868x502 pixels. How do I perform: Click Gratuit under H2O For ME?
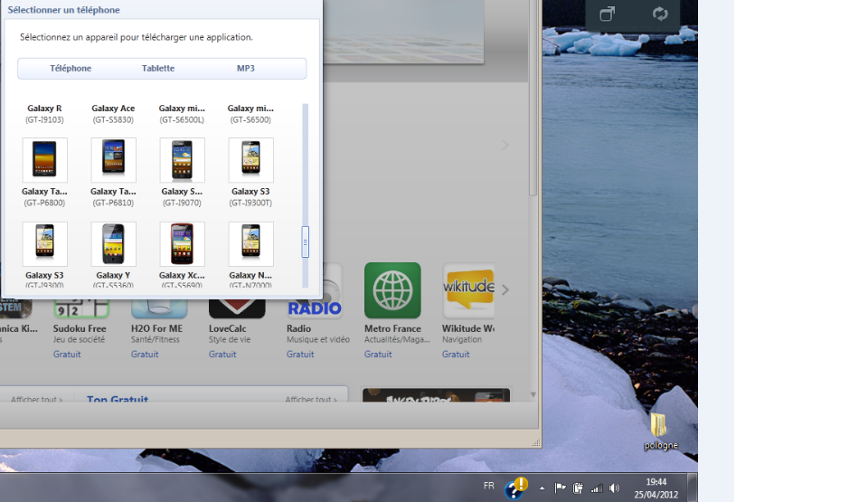pos(145,354)
